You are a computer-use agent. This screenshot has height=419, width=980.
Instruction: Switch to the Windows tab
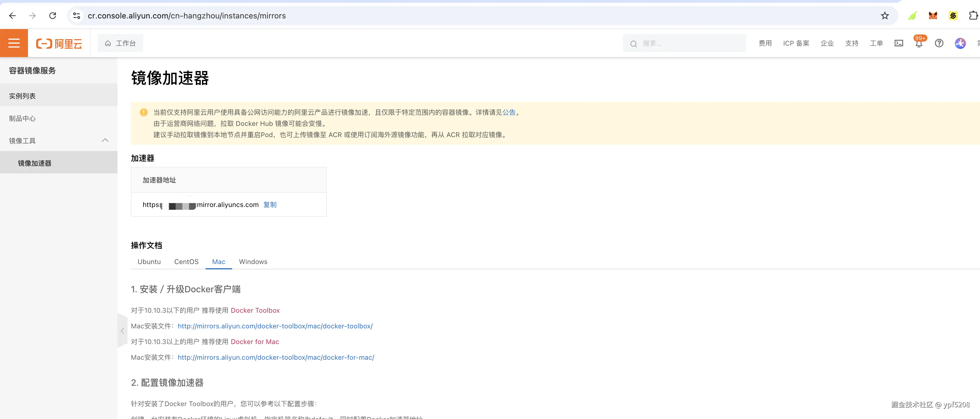(253, 262)
